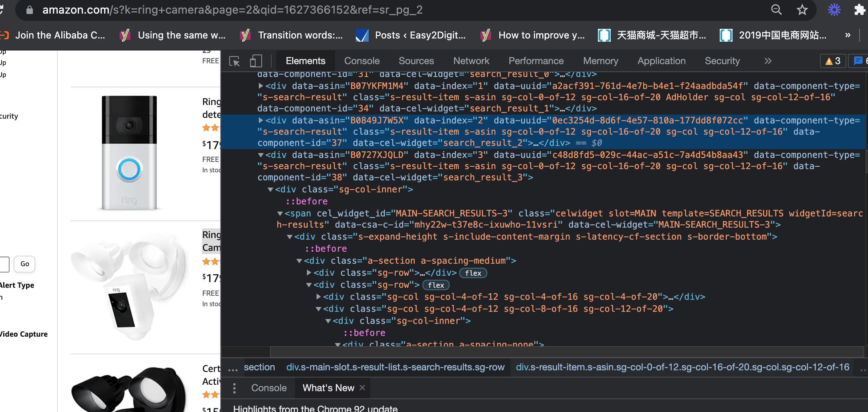Expand the collapsed first sg-row div
This screenshot has width=868, height=412.
coord(309,273)
